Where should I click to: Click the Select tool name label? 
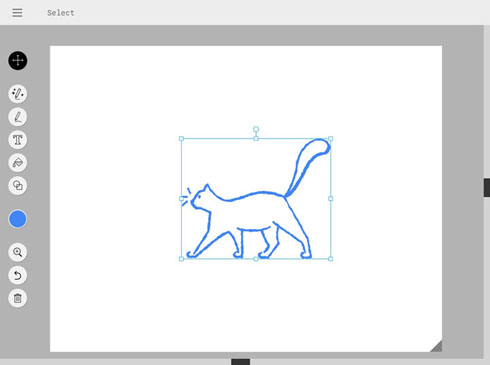coord(61,13)
